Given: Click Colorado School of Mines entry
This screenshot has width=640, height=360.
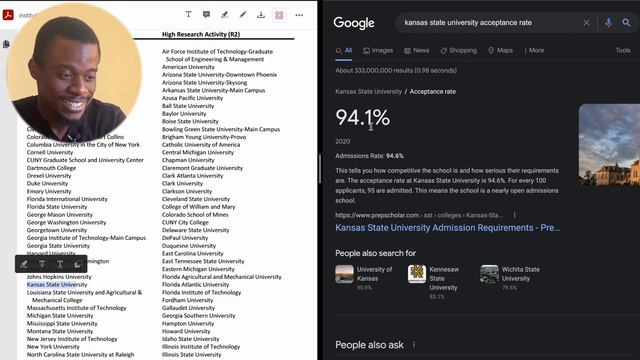Looking at the screenshot, I should pyautogui.click(x=195, y=215).
